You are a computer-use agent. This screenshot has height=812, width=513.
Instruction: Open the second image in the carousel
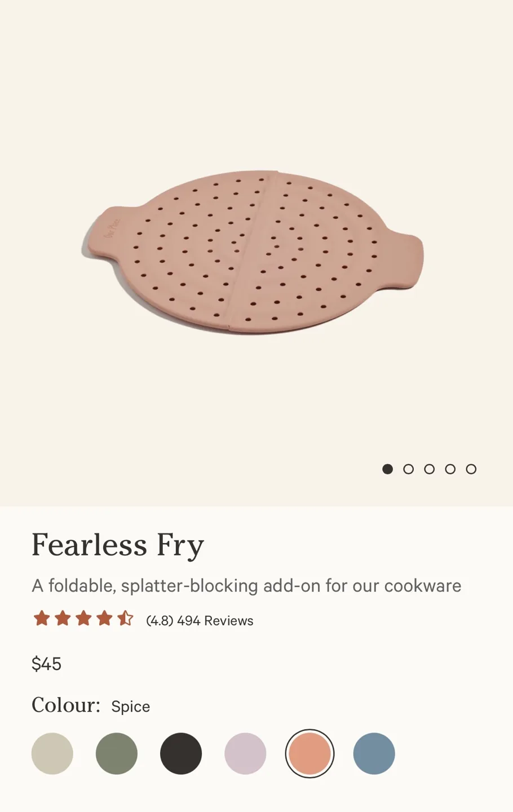(x=409, y=469)
